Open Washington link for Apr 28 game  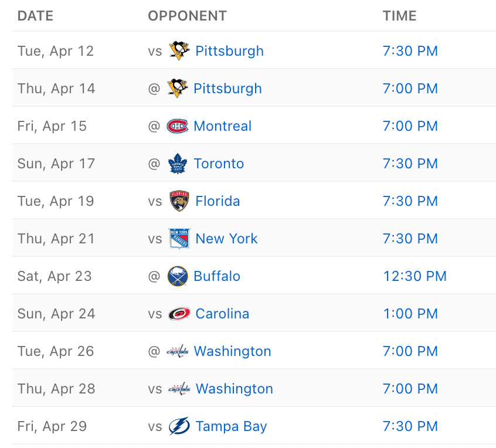pos(235,389)
